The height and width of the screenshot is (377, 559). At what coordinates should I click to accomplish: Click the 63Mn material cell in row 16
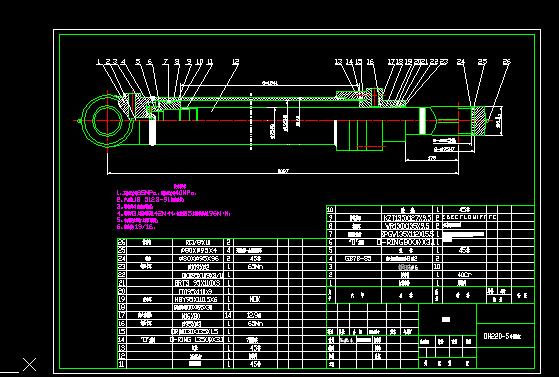255,323
